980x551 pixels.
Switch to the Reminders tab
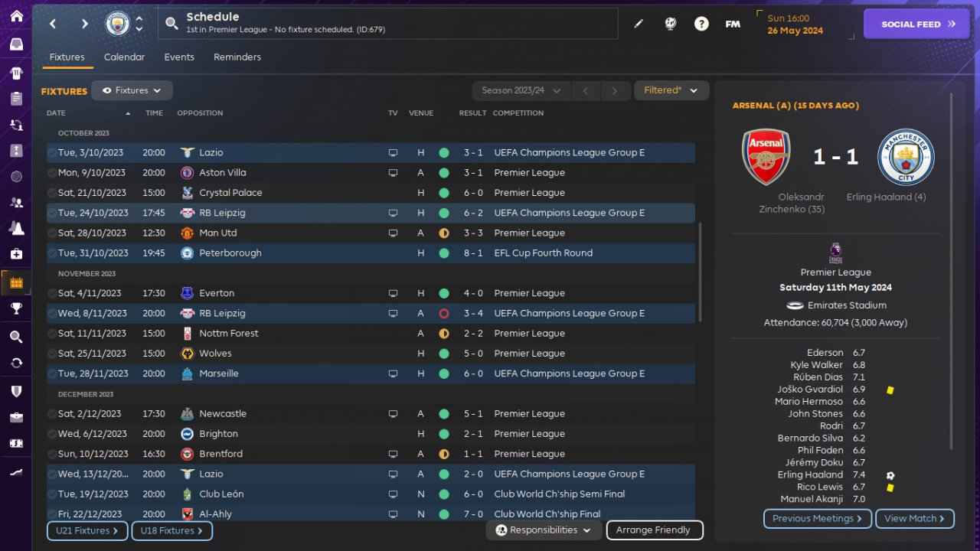[237, 57]
